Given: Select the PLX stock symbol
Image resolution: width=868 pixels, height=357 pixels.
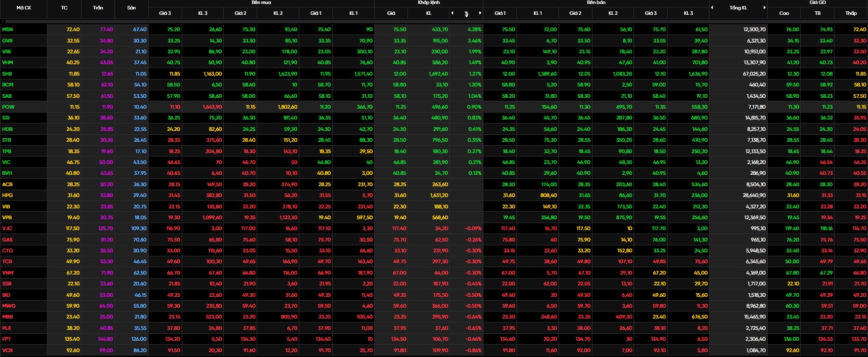Looking at the screenshot, I should point(6,328).
